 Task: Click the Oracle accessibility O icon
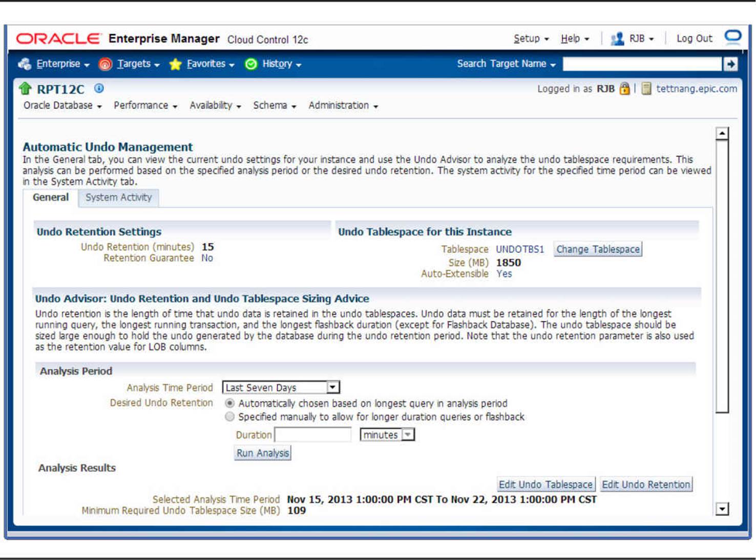pos(733,37)
